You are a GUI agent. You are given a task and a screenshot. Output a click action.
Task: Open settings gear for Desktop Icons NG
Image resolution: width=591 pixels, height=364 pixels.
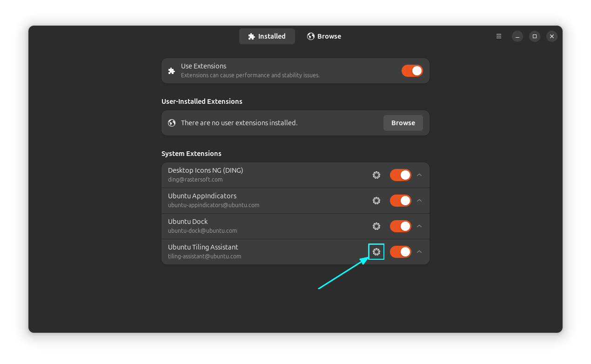pos(376,175)
